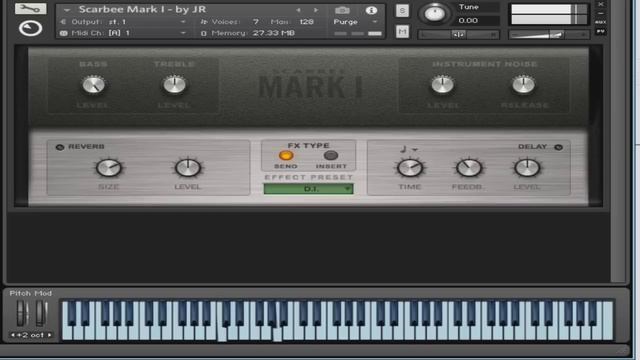Click the circular performance view icon under wrench
Viewport: 640px width, 360px height.
30,28
